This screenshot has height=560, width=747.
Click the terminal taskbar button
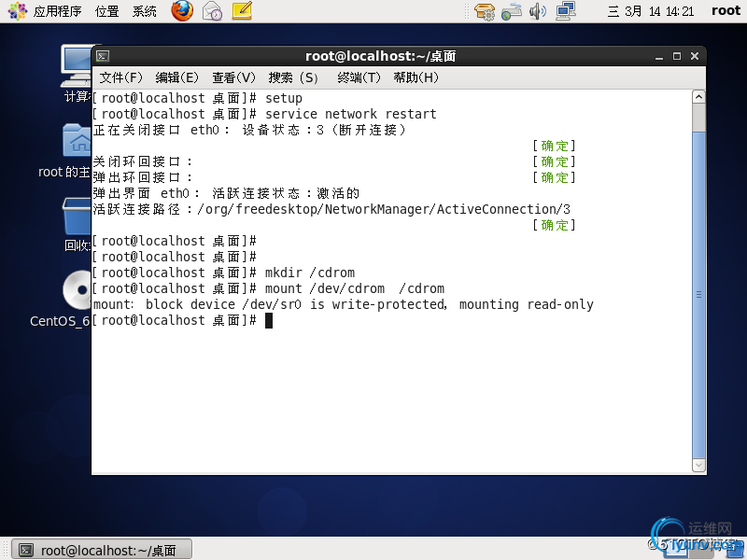click(102, 550)
